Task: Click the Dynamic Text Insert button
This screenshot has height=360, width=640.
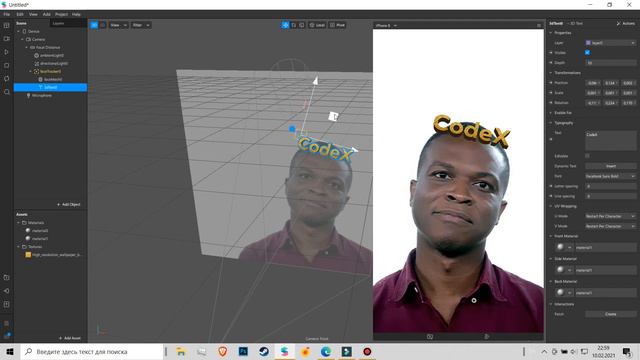Action: pos(611,166)
